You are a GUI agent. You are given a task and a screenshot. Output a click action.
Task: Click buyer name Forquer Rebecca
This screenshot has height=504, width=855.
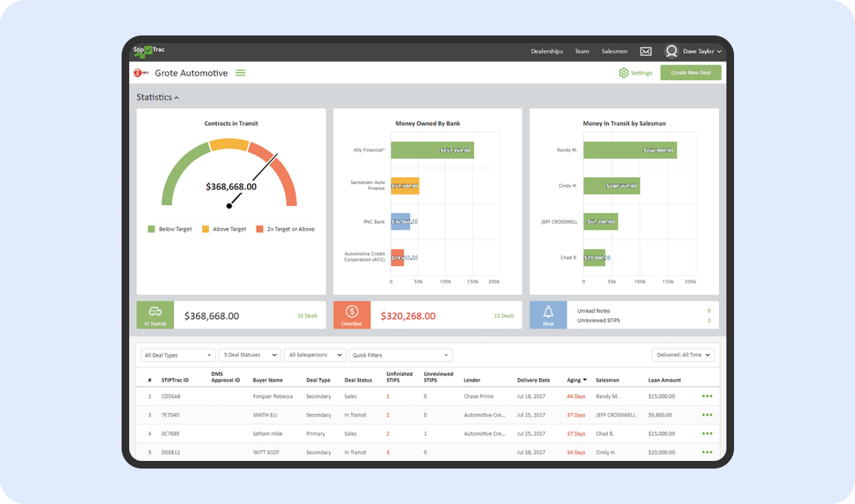pos(273,396)
